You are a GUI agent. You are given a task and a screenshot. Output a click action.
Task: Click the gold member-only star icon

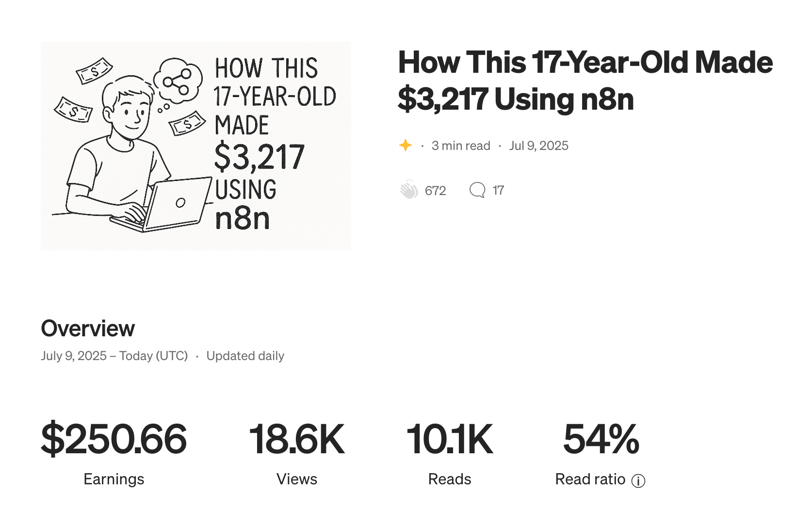click(x=406, y=145)
